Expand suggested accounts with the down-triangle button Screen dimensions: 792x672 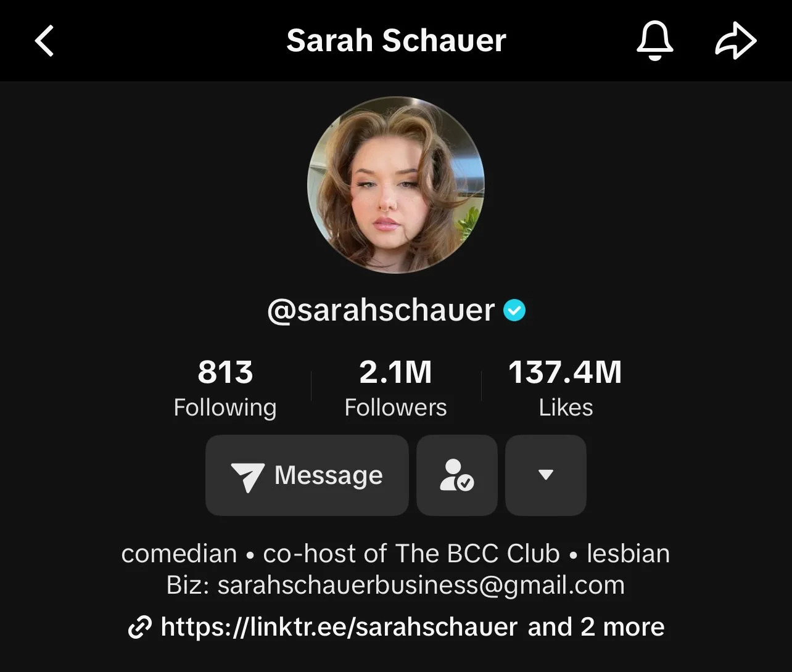click(x=546, y=475)
